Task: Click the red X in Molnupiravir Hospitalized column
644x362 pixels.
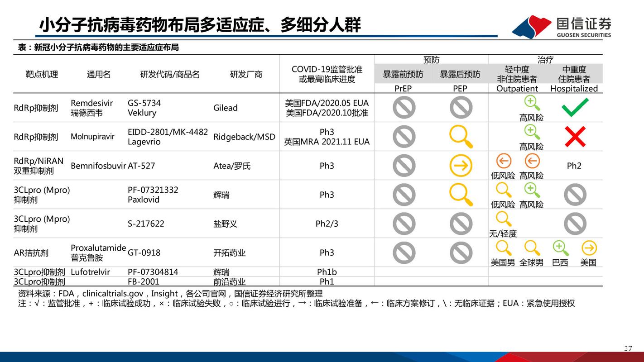Action: [574, 136]
